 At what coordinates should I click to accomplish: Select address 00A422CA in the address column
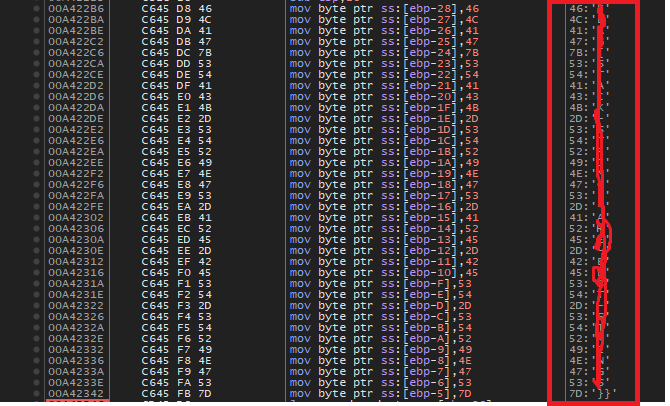pos(76,64)
